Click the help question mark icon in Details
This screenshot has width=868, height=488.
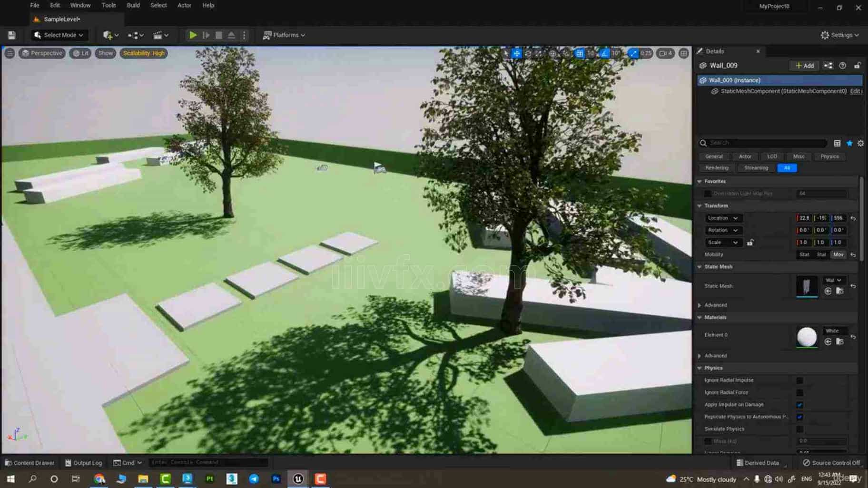(843, 66)
